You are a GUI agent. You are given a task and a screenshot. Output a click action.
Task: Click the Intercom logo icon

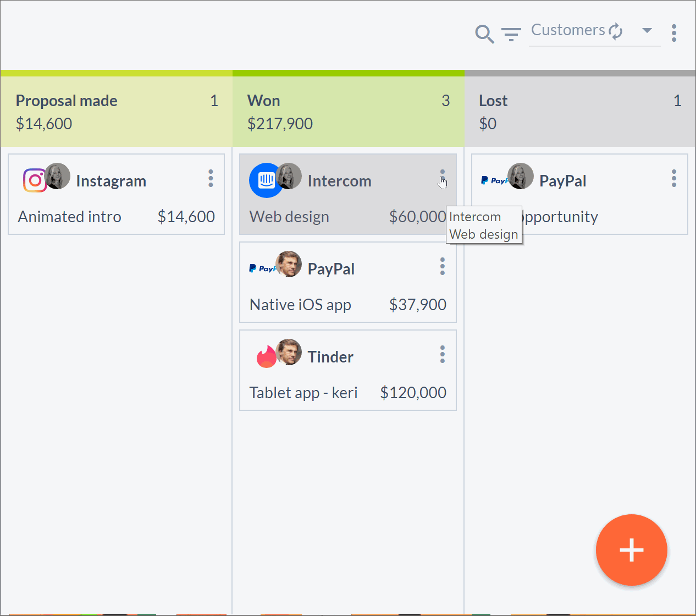pyautogui.click(x=265, y=180)
